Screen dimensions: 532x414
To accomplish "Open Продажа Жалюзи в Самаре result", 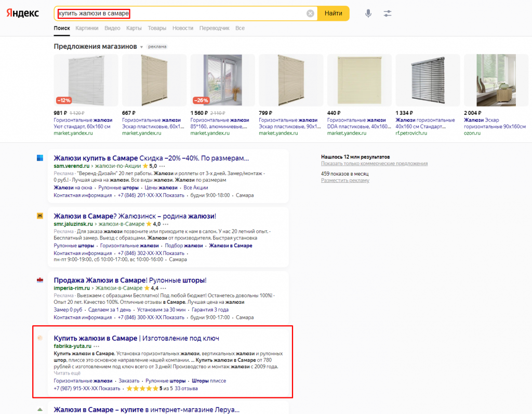I will 130,281.
